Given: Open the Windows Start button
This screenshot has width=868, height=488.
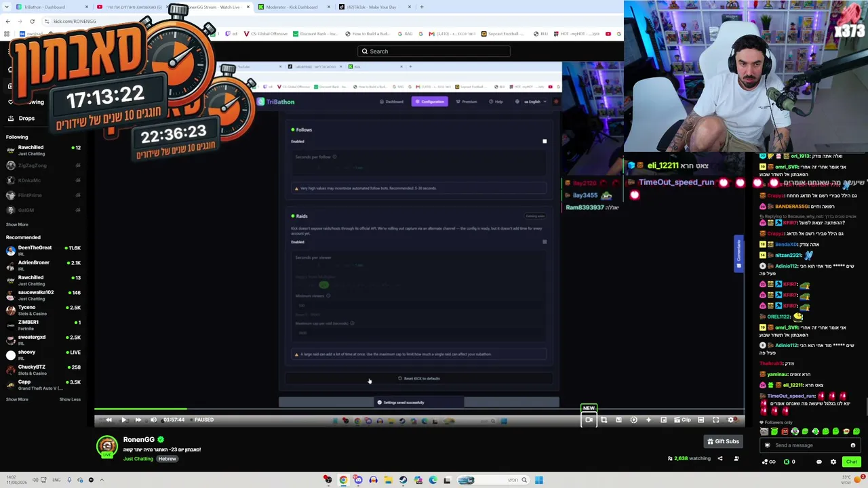Looking at the screenshot, I should (x=538, y=481).
